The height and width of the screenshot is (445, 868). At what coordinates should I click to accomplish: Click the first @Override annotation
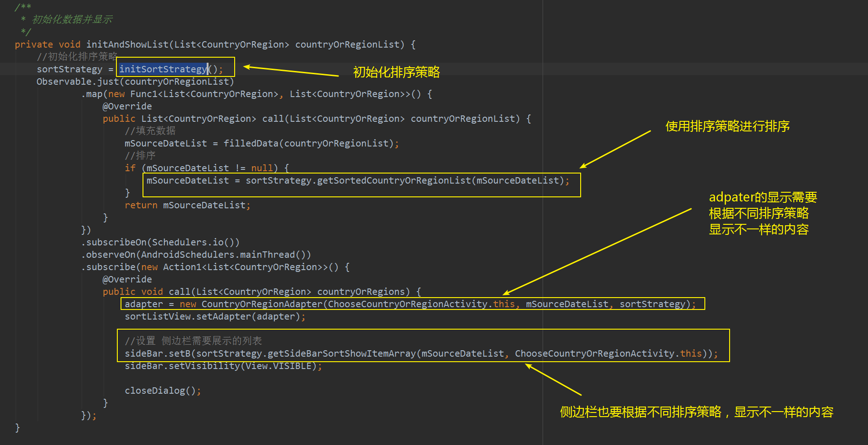pyautogui.click(x=127, y=106)
